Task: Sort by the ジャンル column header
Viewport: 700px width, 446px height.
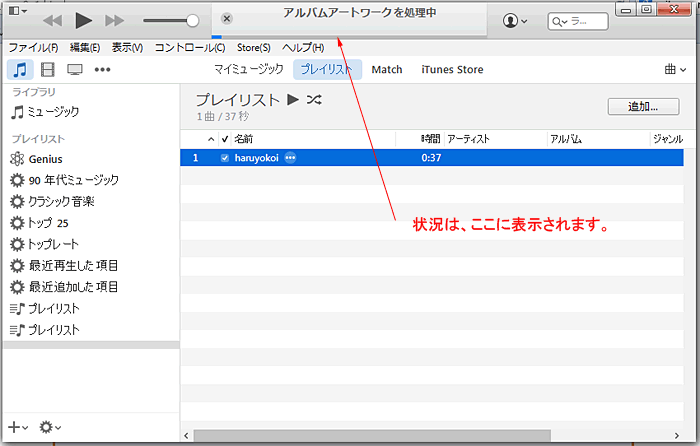Action: coord(668,139)
